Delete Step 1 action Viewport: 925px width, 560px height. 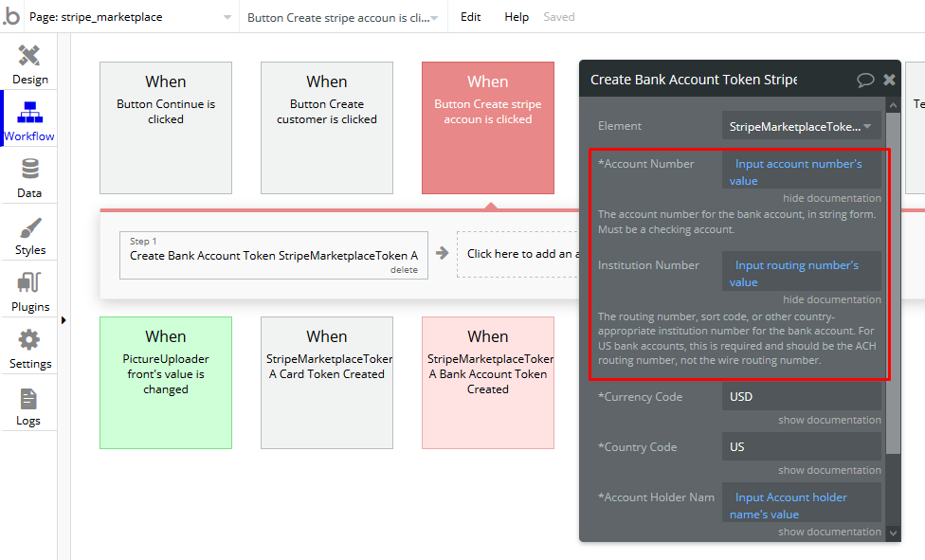(x=404, y=270)
